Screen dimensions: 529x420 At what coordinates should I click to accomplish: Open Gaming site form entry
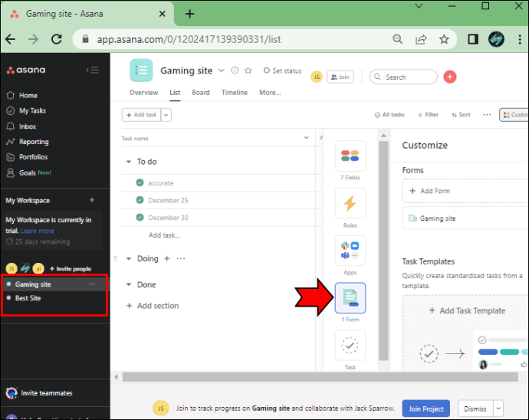click(465, 218)
